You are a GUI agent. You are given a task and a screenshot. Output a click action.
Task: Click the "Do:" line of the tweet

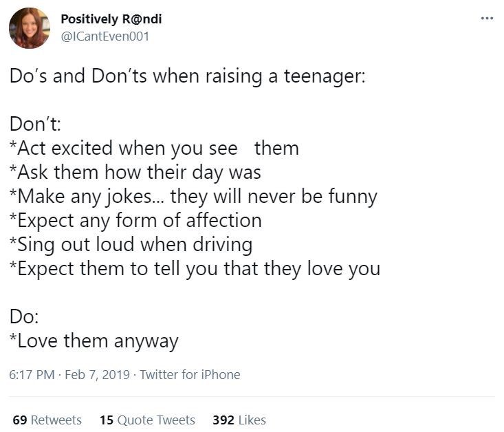pos(24,317)
